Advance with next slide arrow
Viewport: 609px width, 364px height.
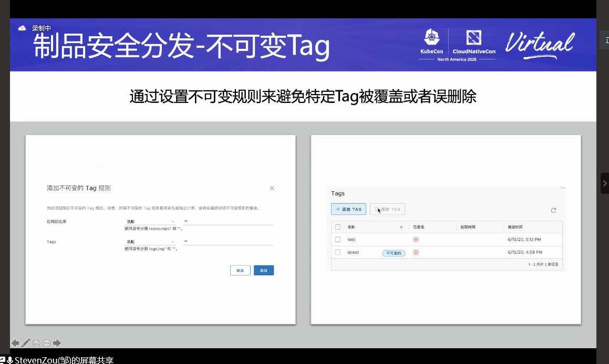[x=57, y=343]
